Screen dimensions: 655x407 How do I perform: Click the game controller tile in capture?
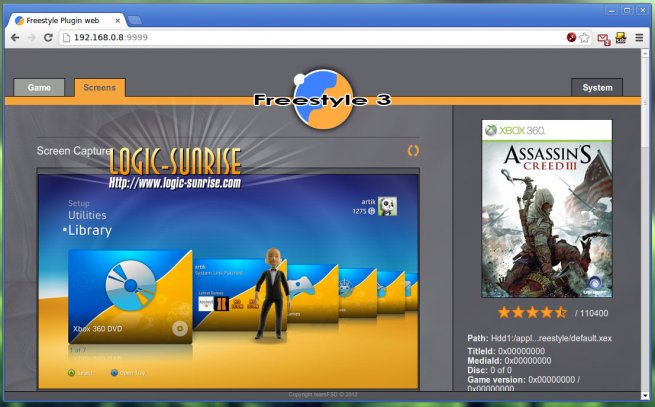[x=311, y=293]
